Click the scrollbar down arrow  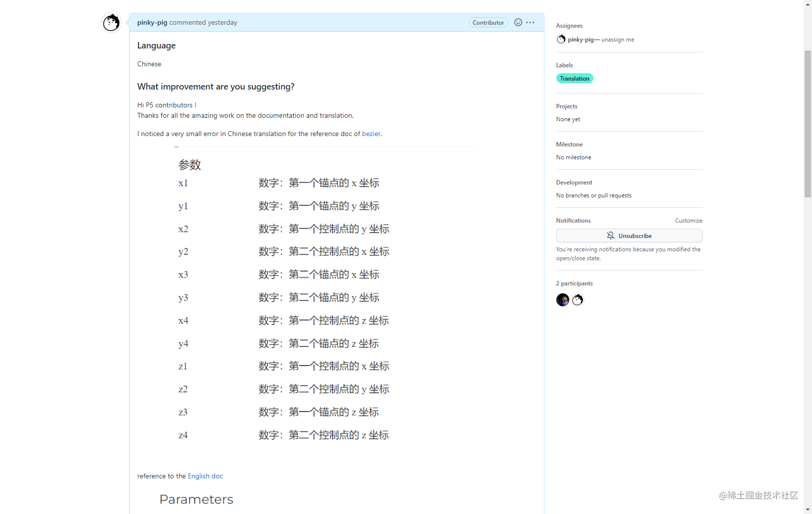(x=808, y=509)
